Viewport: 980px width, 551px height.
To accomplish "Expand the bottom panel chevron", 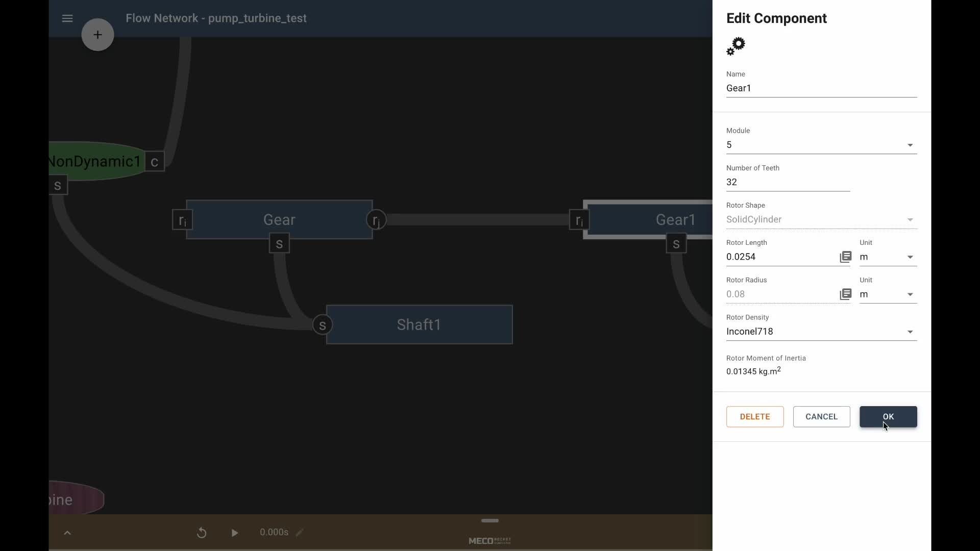I will 67,533.
